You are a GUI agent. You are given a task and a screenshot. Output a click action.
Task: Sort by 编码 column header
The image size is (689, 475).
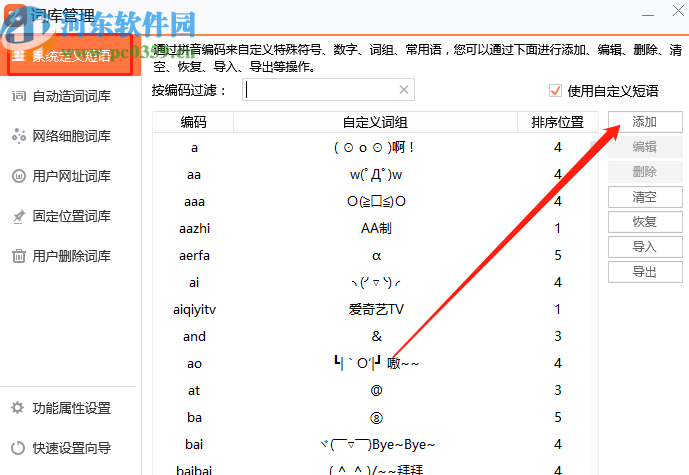pyautogui.click(x=193, y=122)
